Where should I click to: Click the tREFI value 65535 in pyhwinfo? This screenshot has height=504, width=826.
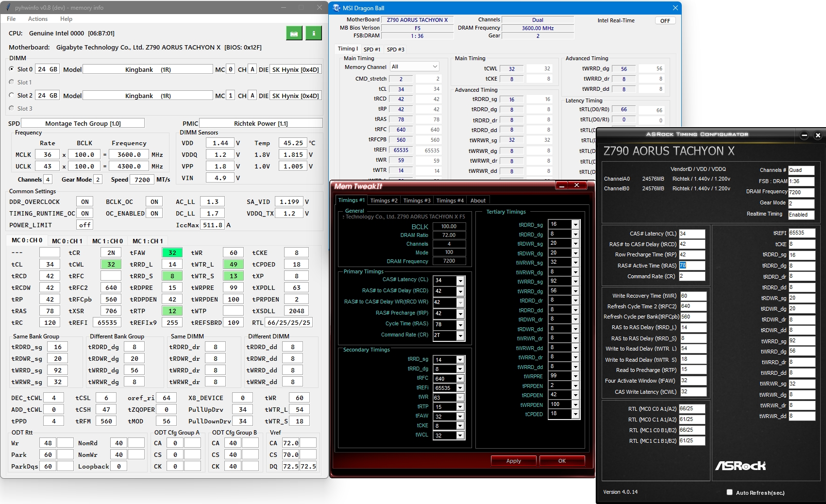(x=107, y=322)
